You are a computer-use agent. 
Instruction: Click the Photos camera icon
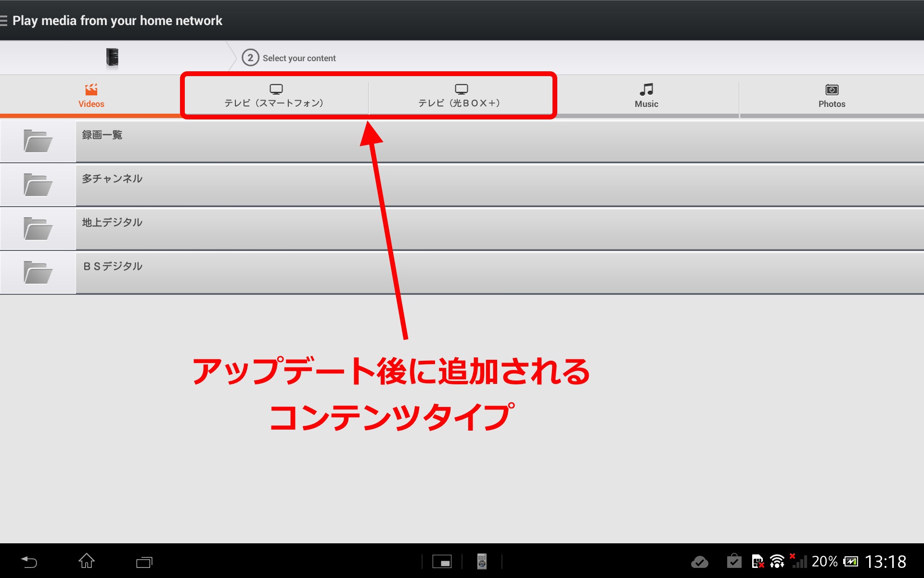click(x=832, y=90)
